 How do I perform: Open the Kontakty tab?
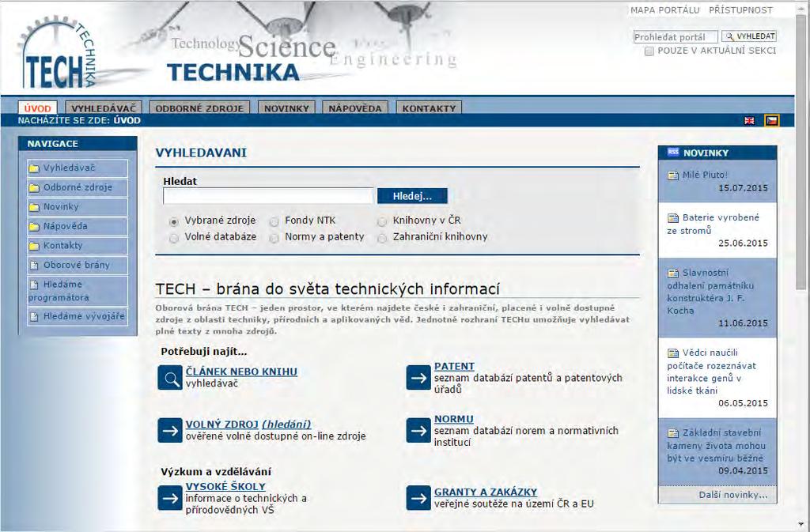click(x=430, y=108)
